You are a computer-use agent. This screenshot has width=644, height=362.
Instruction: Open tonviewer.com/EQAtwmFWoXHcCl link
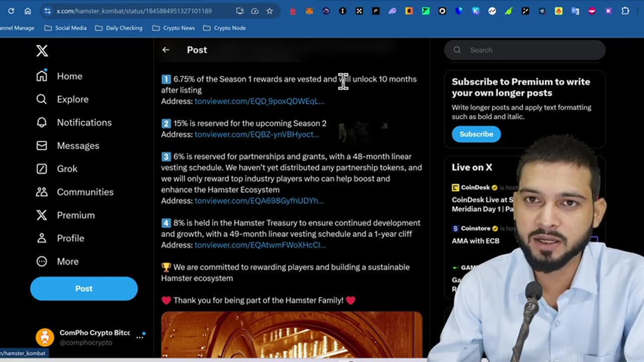pyautogui.click(x=260, y=245)
